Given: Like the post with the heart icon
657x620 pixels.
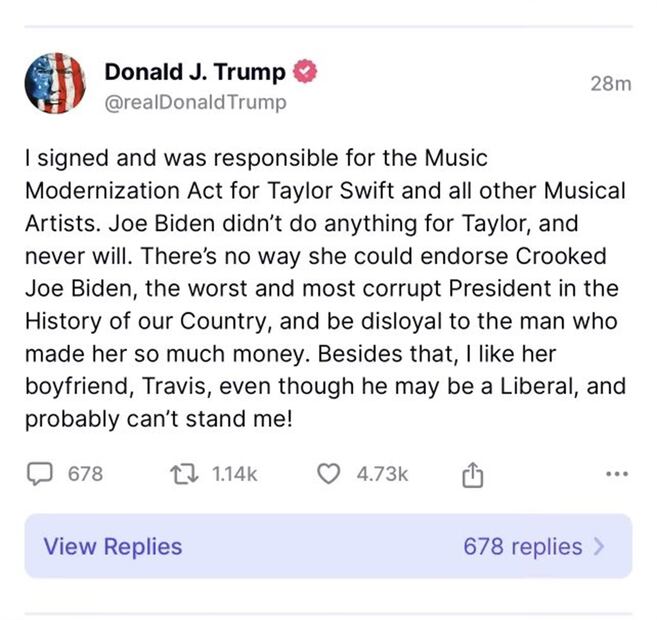Looking at the screenshot, I should point(328,474).
